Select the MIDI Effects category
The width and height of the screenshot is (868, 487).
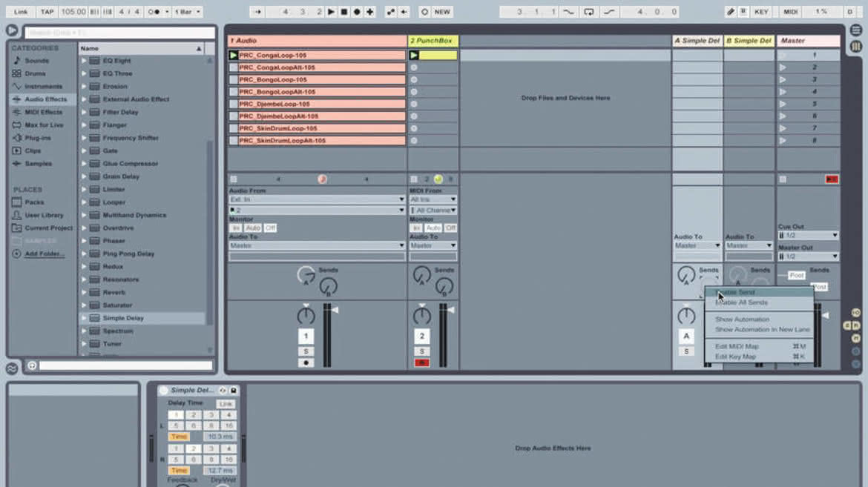(43, 112)
